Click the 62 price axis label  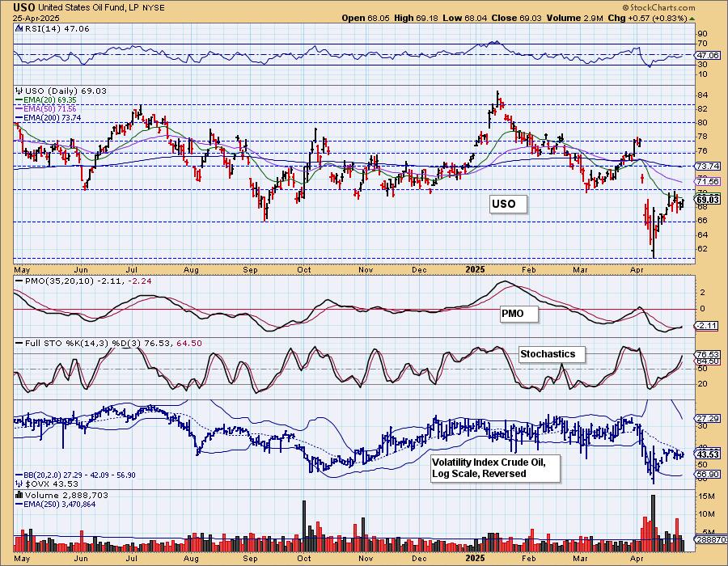pos(702,249)
